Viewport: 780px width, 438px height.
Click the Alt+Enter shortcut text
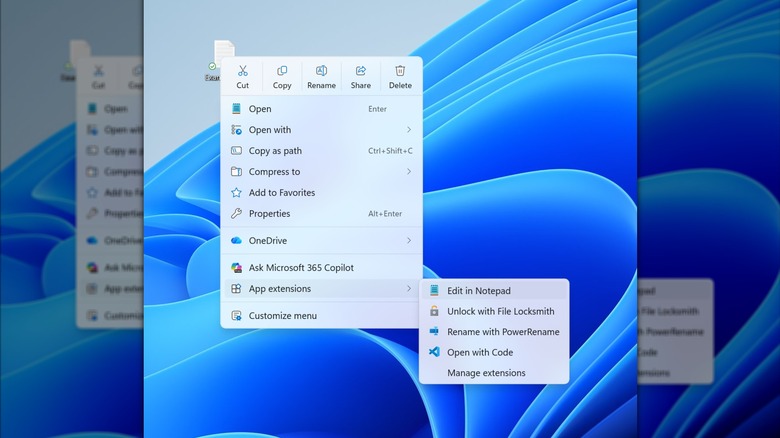pos(385,214)
